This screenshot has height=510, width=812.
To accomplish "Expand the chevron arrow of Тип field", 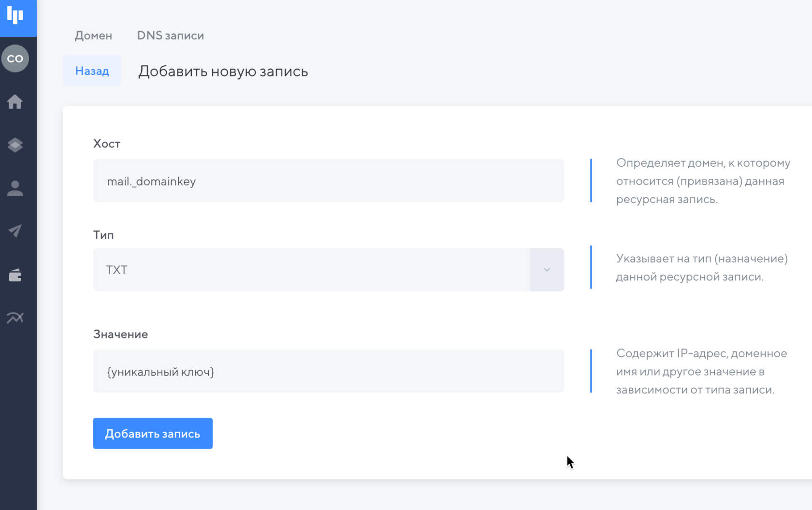I will [547, 270].
